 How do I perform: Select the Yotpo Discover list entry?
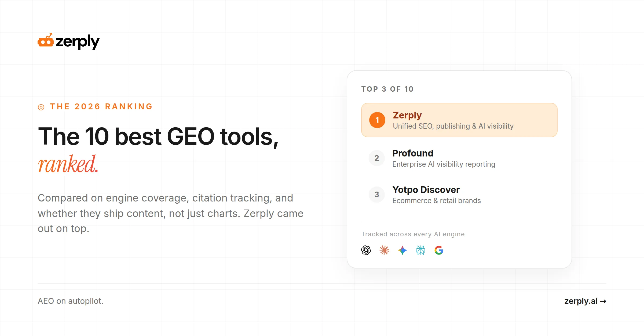pos(459,195)
